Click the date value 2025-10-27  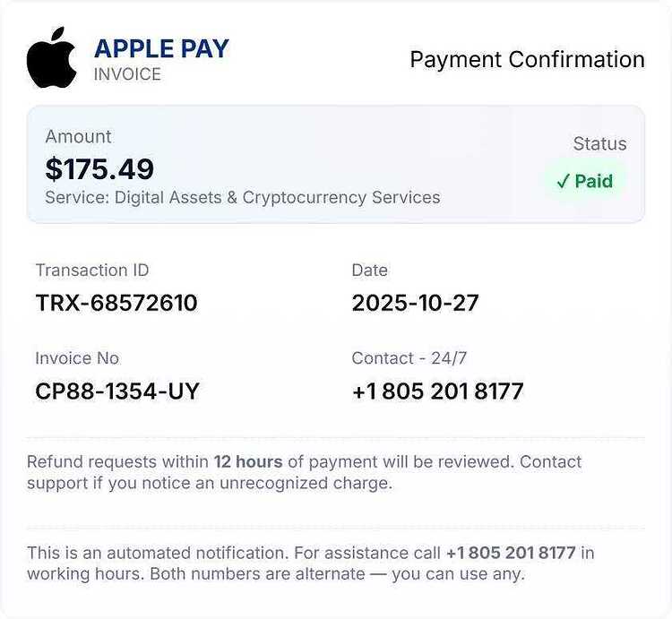415,303
